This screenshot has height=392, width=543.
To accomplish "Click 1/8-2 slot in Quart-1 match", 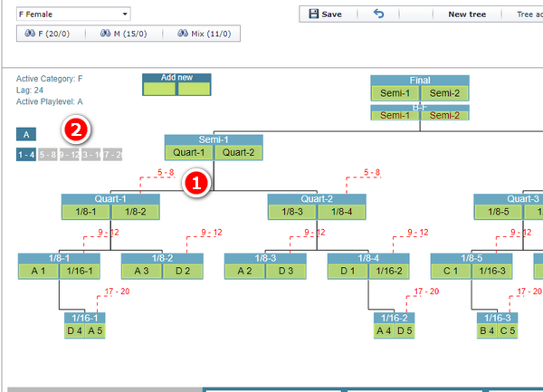I will pyautogui.click(x=136, y=212).
